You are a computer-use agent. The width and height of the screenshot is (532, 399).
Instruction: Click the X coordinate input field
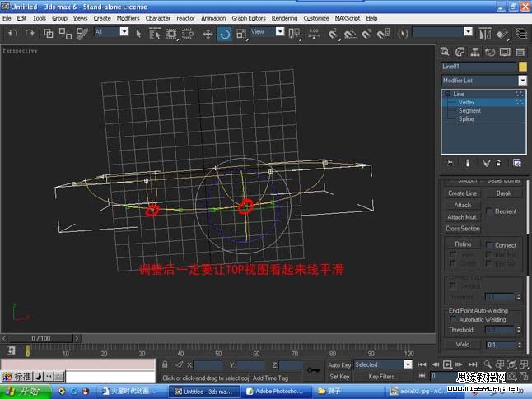[x=208, y=364]
